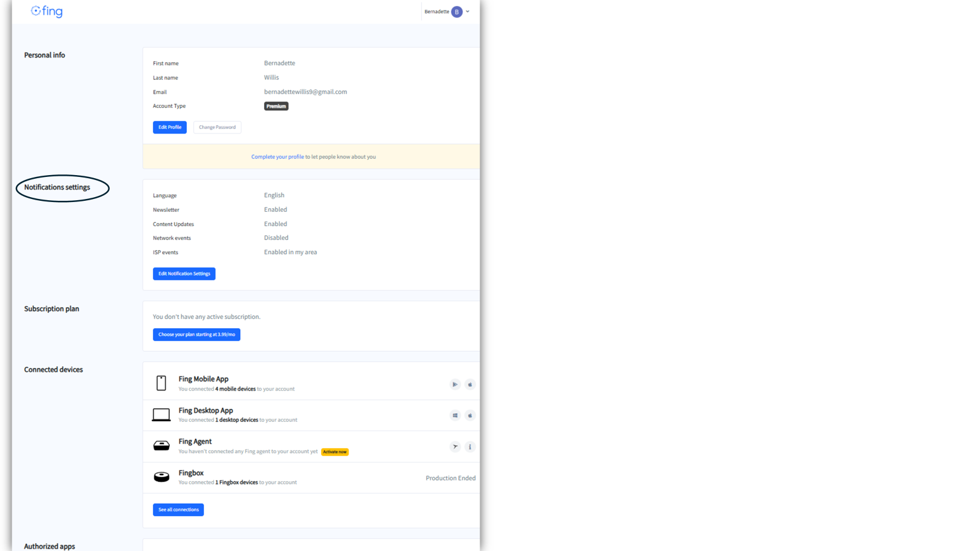The image size is (980, 551).
Task: Click the Content Updates Enabled value
Action: click(276, 224)
